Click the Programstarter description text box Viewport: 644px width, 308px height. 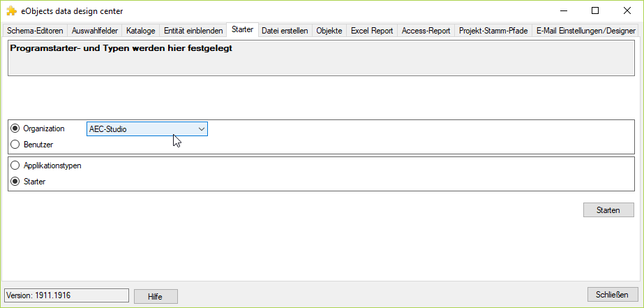pyautogui.click(x=321, y=57)
